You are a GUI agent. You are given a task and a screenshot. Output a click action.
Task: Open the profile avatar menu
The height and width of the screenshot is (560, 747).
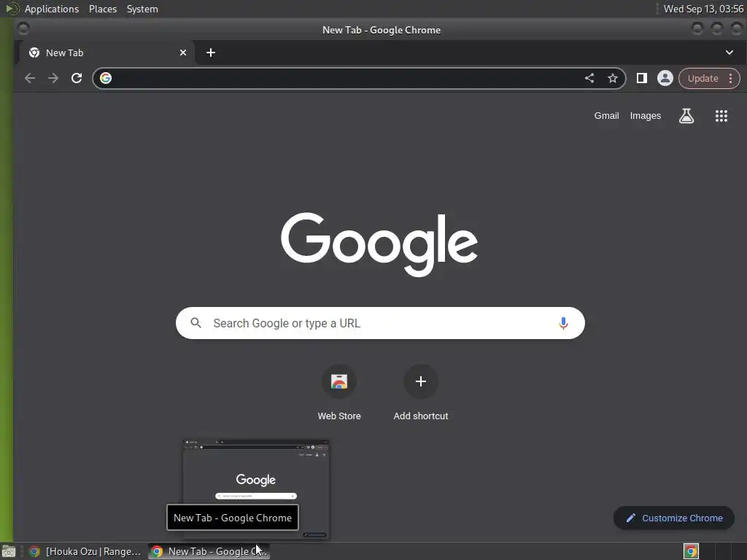tap(665, 78)
